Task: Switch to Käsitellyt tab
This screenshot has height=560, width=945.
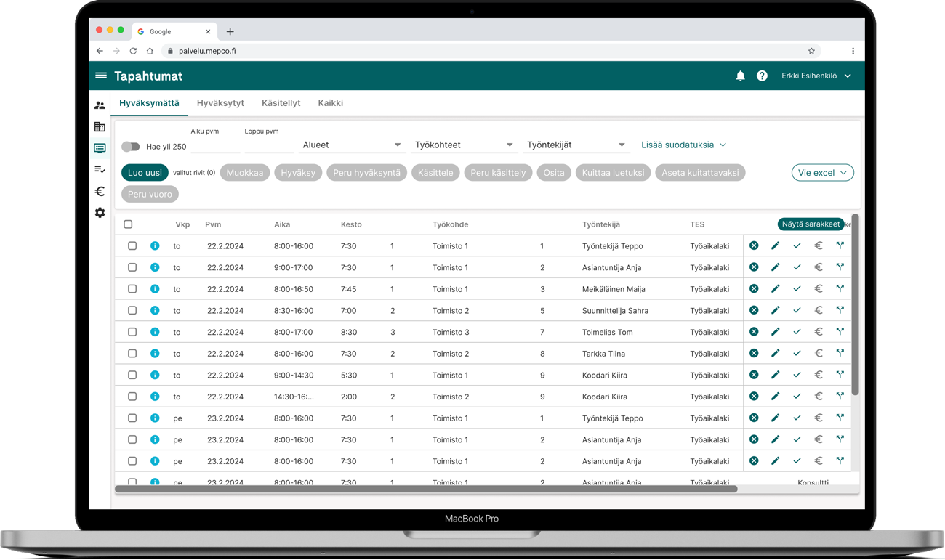Action: click(x=281, y=103)
